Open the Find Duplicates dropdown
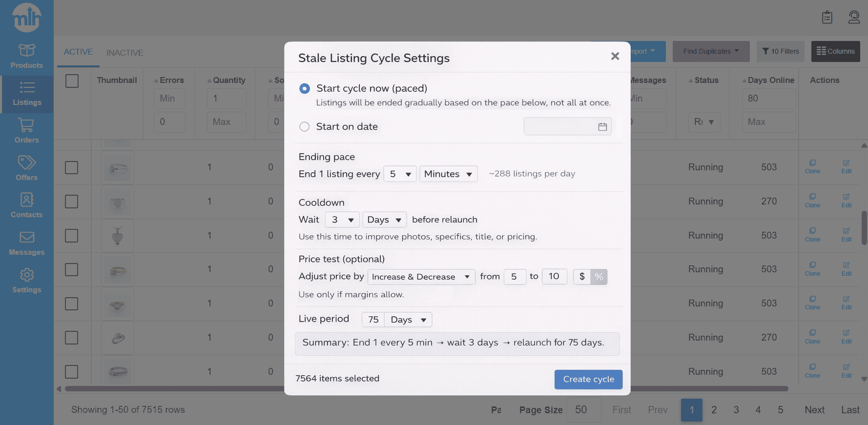This screenshot has height=425, width=868. click(x=711, y=51)
